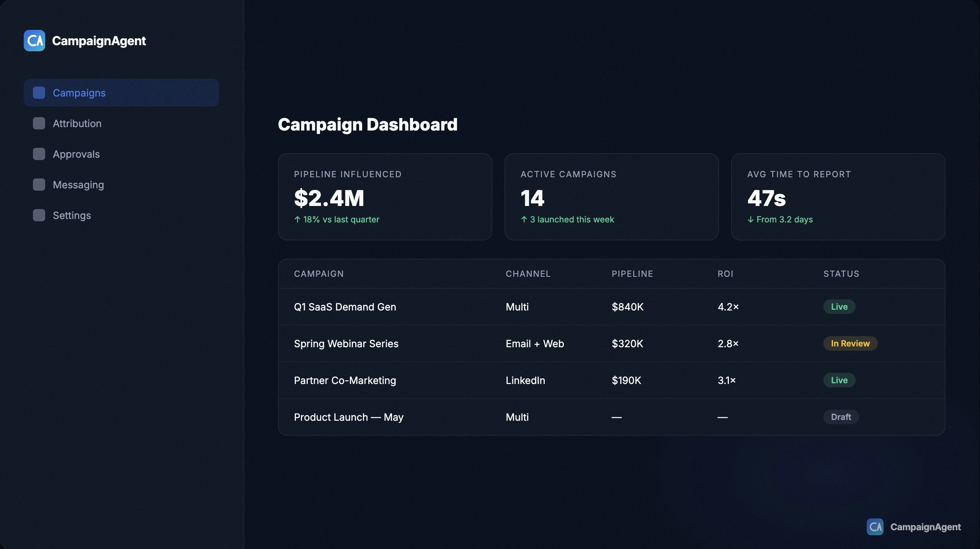
Task: Click the Messaging sidebar icon
Action: tap(39, 185)
